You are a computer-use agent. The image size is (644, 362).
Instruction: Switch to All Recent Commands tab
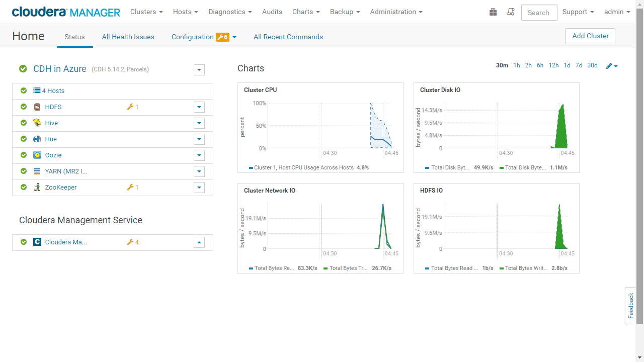coord(288,37)
